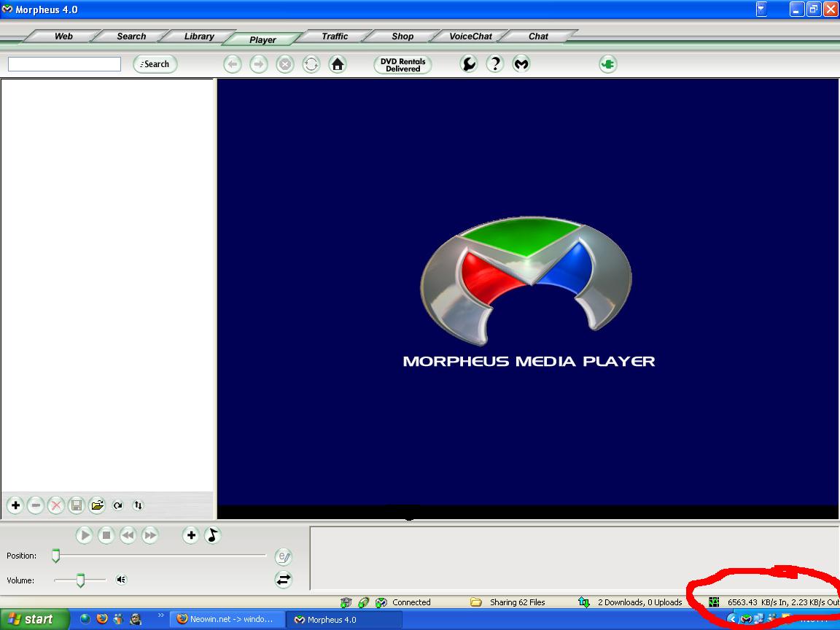
Task: Click inside the search input field
Action: (x=63, y=64)
